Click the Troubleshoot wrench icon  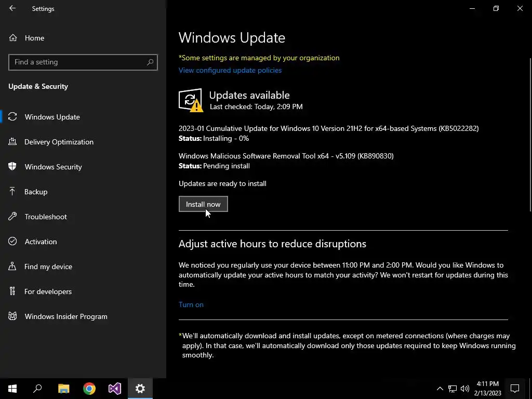click(12, 217)
